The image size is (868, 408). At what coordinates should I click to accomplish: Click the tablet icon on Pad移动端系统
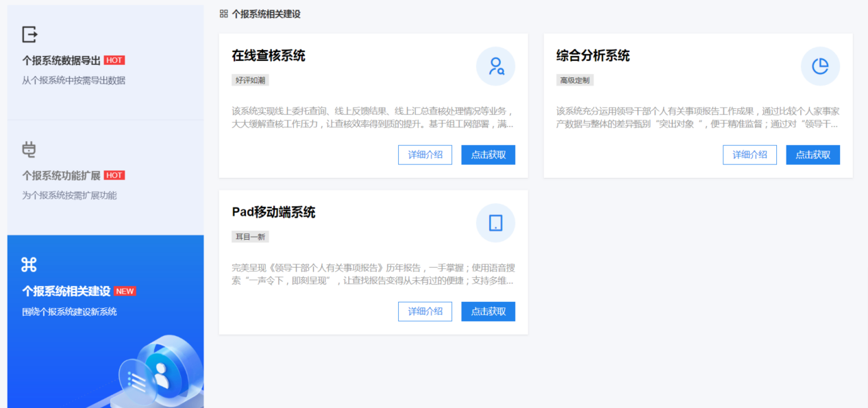(x=495, y=223)
